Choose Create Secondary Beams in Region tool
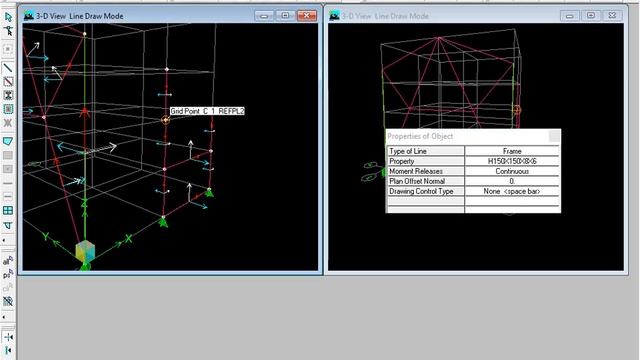640x360 pixels. [x=8, y=109]
